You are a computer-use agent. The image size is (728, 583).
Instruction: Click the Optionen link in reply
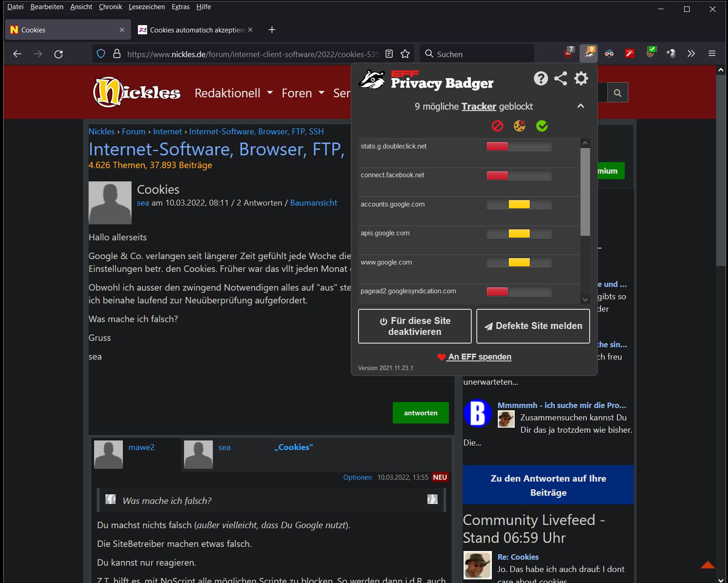point(357,477)
